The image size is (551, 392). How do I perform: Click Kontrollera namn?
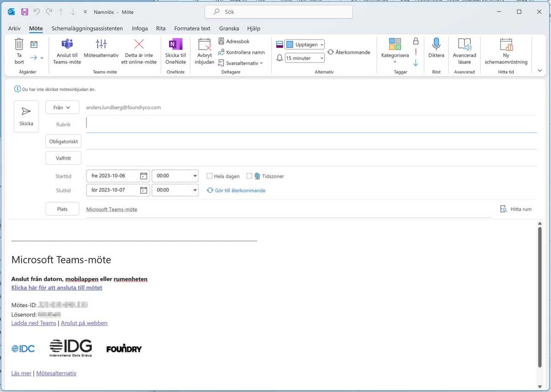(x=241, y=52)
